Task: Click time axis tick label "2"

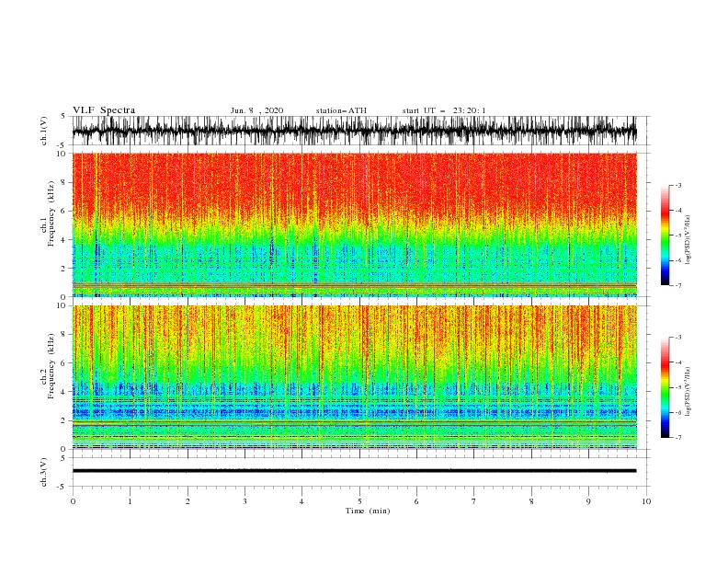Action: pos(188,501)
